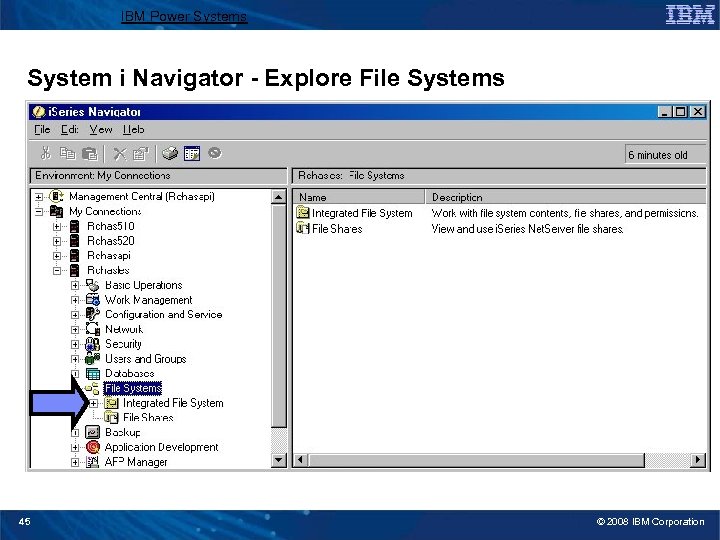
Task: Sort by the Description column header
Action: click(x=566, y=197)
